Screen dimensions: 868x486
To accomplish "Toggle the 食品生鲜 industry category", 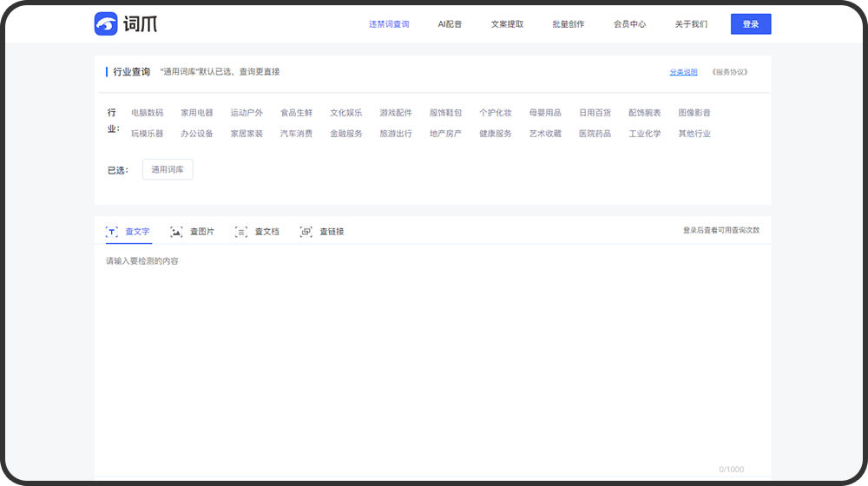I will pos(296,113).
